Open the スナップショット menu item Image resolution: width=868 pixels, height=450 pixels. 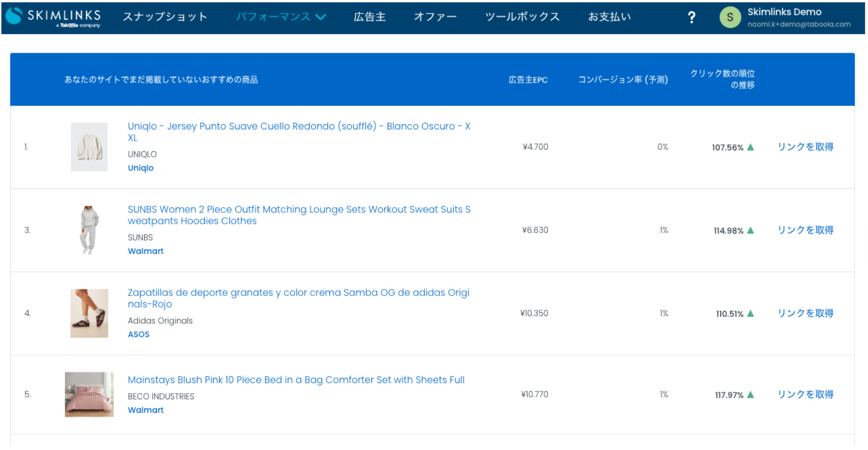point(165,16)
